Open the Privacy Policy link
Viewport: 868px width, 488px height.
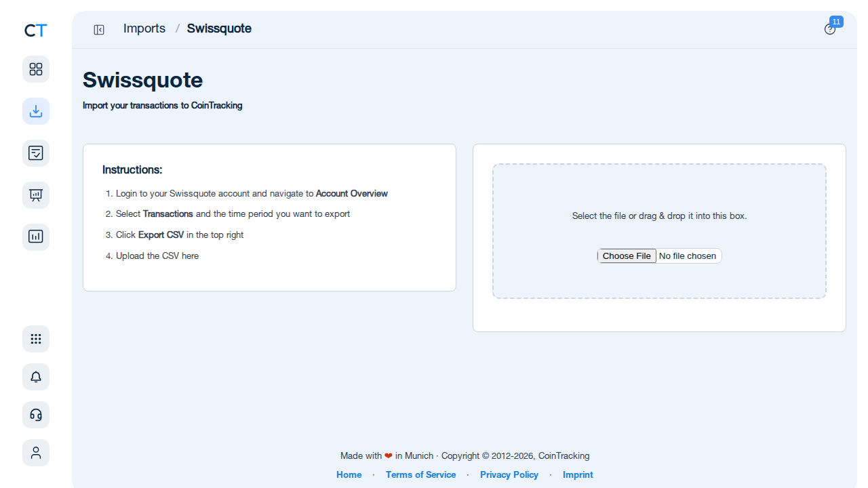tap(509, 474)
